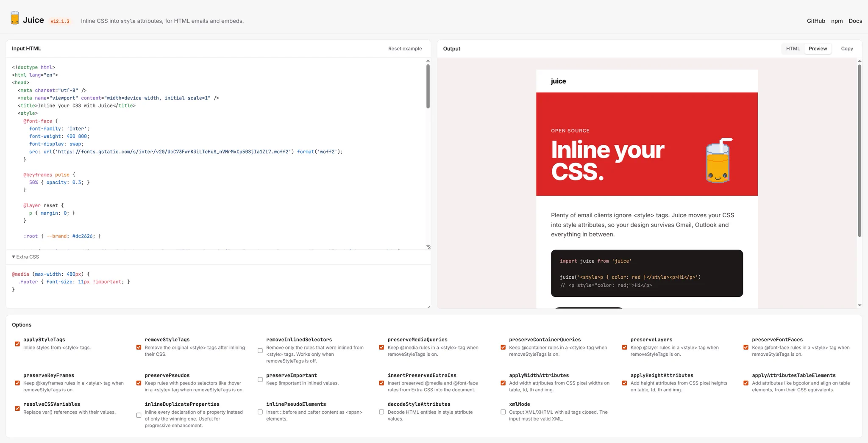Enable the preserveImportant checkbox
The height and width of the screenshot is (443, 868).
coord(260,379)
